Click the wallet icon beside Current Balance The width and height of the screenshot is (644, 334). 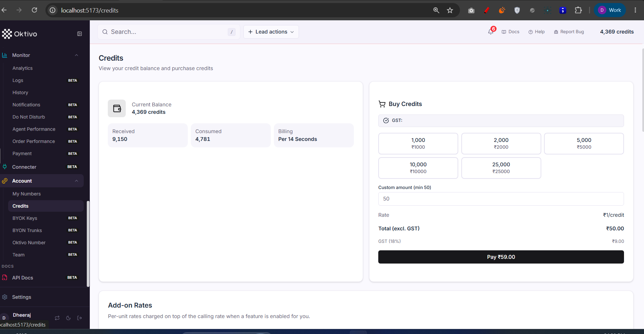click(117, 108)
